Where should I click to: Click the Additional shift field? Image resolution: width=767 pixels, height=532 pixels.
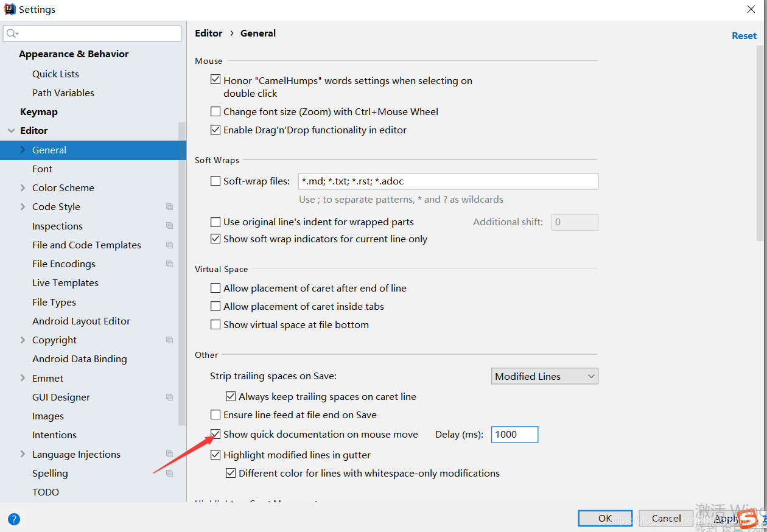coord(575,222)
